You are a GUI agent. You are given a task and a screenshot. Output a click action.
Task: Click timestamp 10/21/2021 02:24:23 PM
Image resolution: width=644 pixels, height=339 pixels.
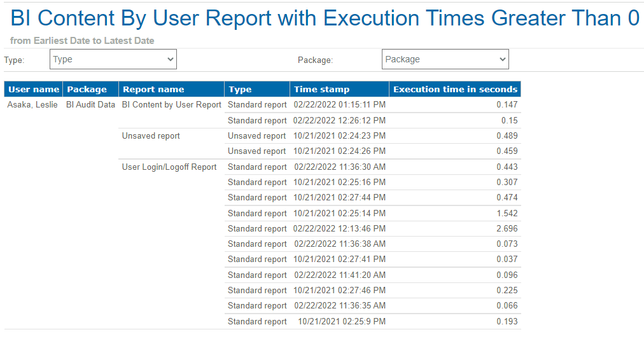tap(339, 136)
